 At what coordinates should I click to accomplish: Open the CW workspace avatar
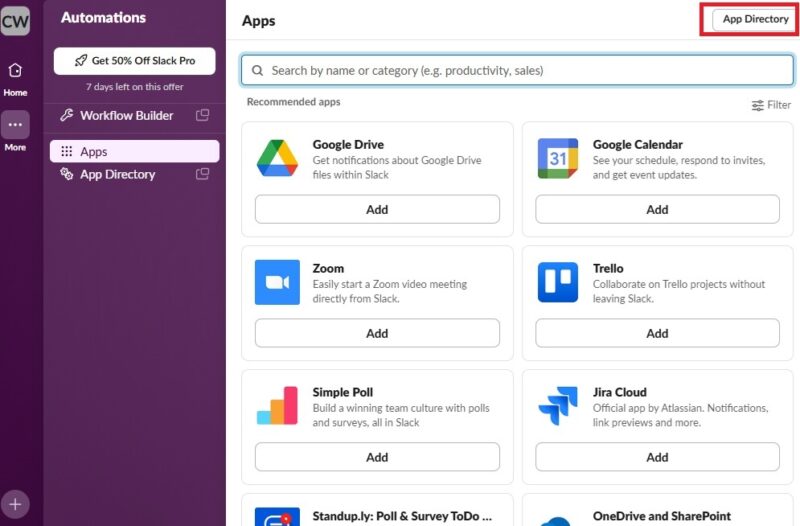tap(15, 20)
